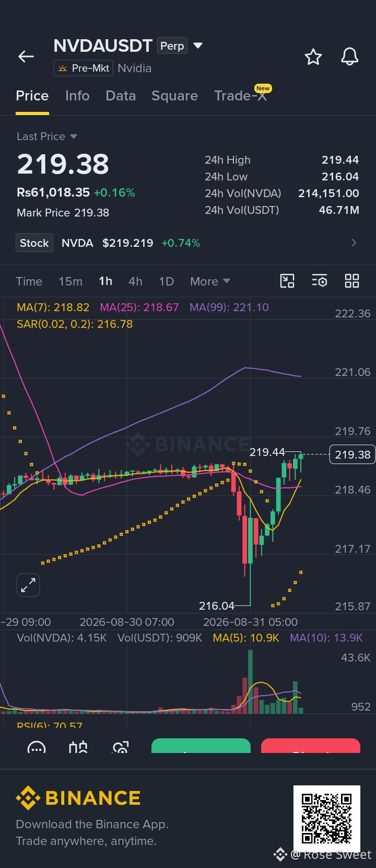The height and width of the screenshot is (868, 376).
Task: Tap the Pre-Mkt status badge
Action: click(84, 68)
